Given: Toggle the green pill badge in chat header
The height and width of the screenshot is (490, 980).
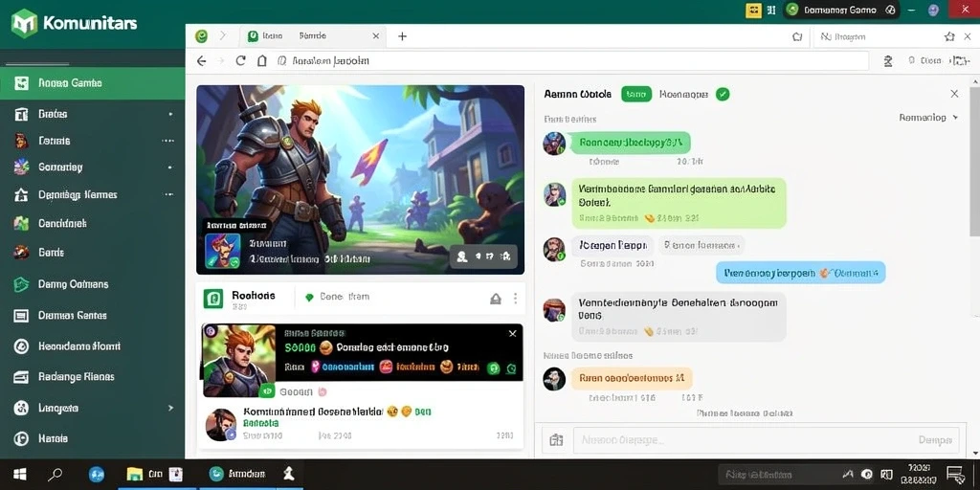Looking at the screenshot, I should 636,95.
